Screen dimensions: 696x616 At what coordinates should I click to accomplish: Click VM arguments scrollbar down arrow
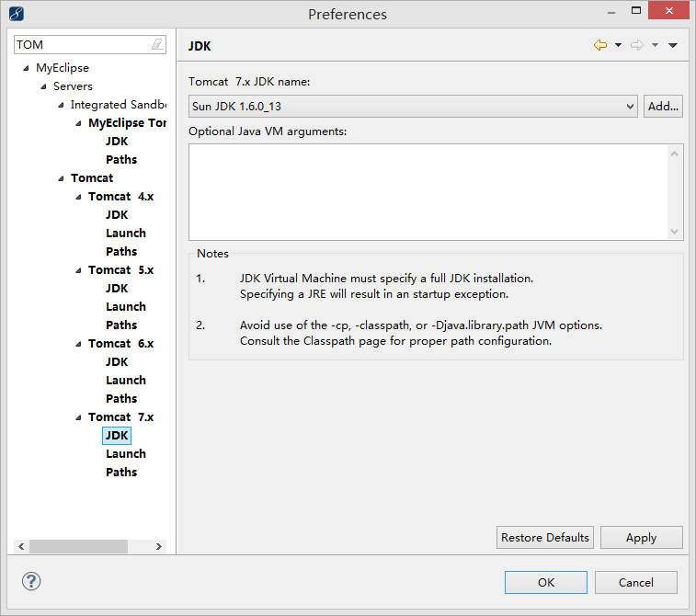point(674,231)
